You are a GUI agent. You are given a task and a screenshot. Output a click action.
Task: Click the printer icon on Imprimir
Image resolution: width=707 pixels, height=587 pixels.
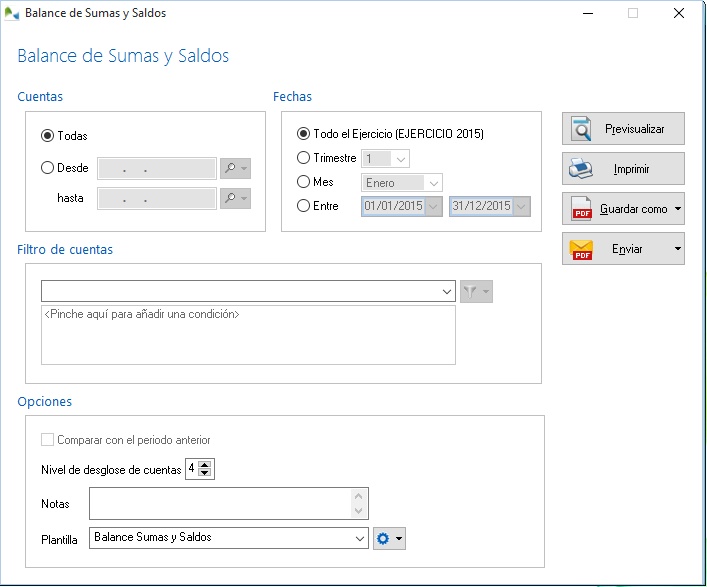[581, 169]
